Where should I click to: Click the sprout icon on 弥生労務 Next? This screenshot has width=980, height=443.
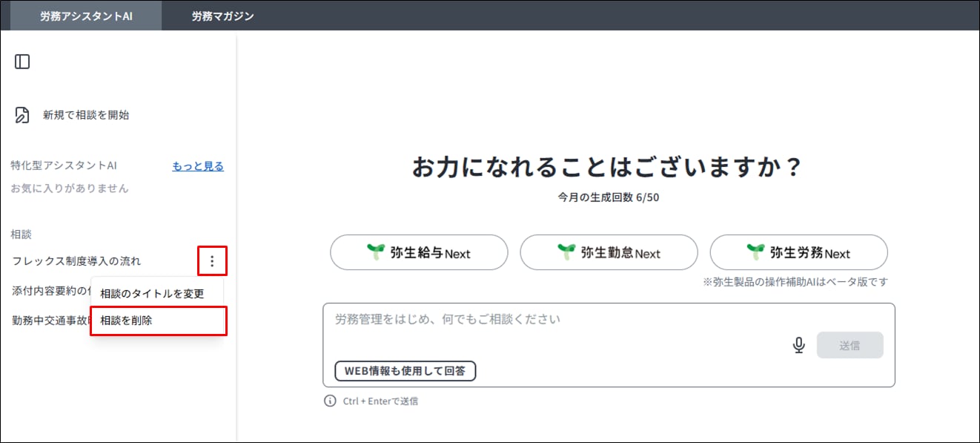click(x=756, y=252)
